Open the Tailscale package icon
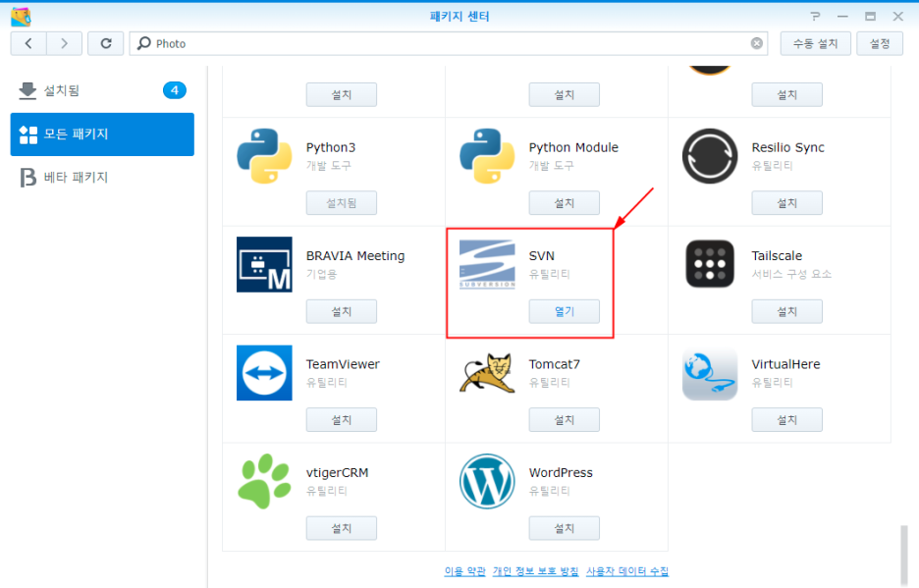919x588 pixels. point(710,264)
